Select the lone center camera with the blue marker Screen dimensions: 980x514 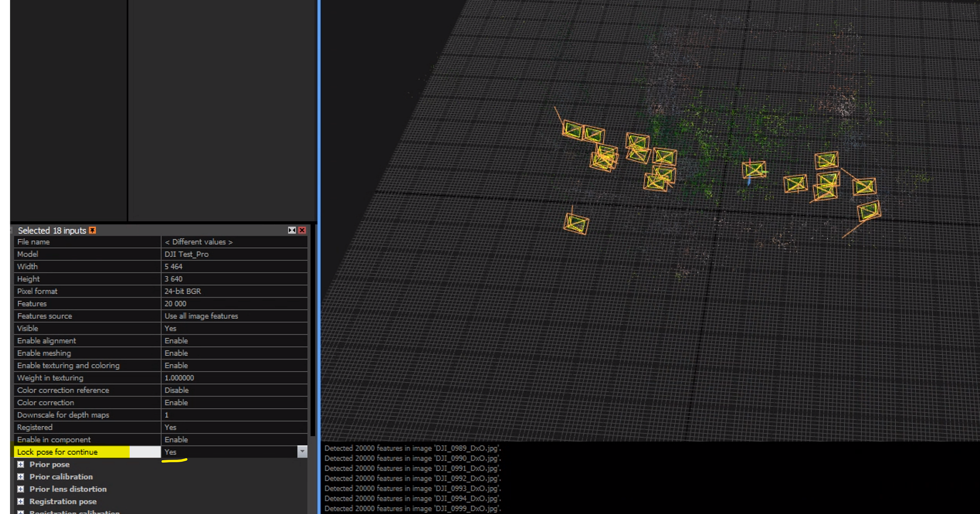pos(754,170)
